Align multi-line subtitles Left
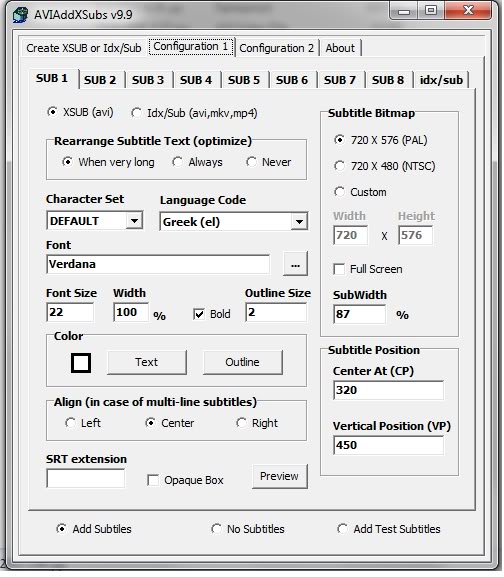This screenshot has width=504, height=577. [83, 423]
